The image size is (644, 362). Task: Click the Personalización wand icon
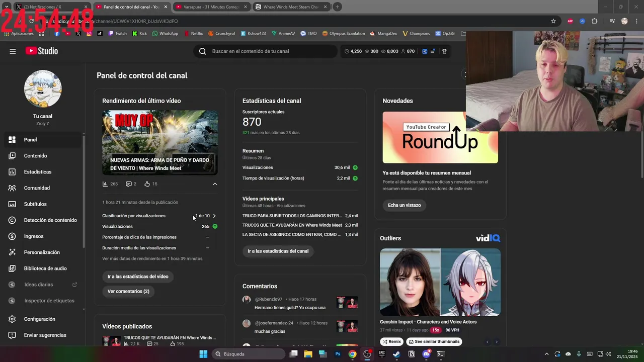coord(13,252)
